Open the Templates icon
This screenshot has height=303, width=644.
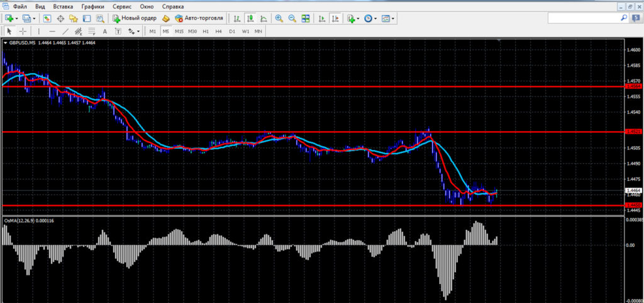386,18
